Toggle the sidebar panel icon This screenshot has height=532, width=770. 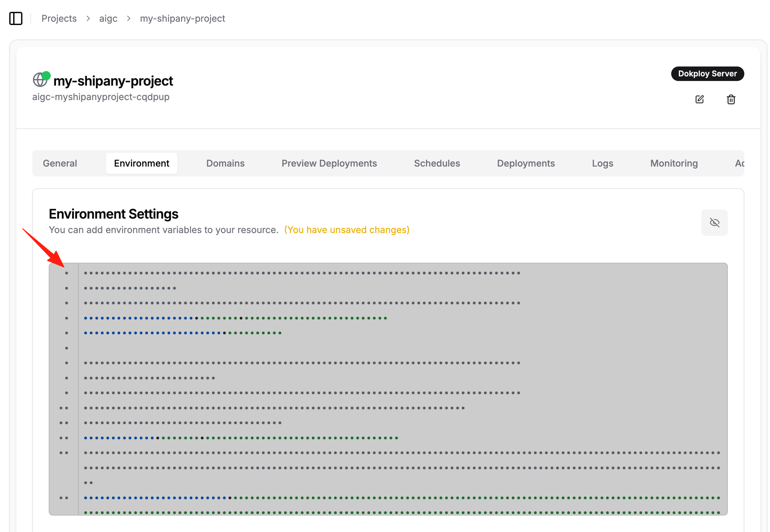(x=16, y=18)
